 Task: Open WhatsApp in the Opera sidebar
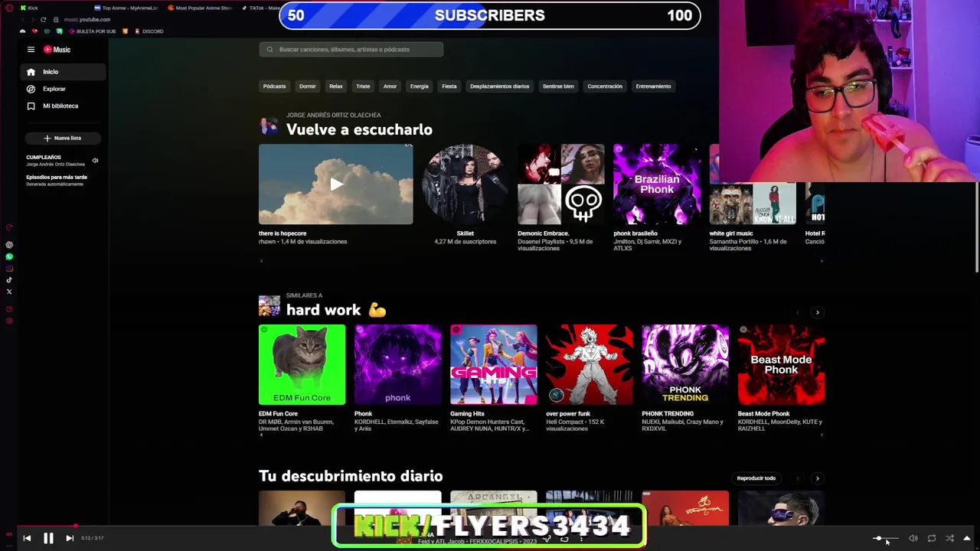coord(9,257)
